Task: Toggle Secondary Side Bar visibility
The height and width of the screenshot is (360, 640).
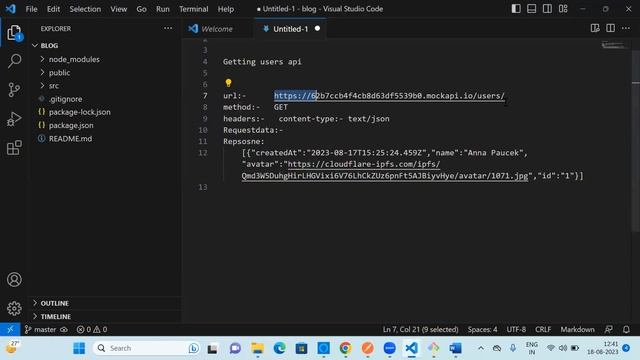Action: coord(547,9)
